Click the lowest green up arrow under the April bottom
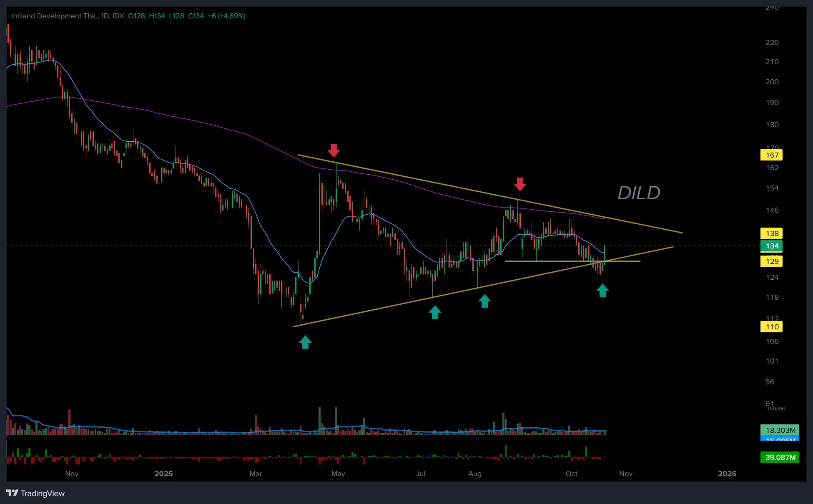 [305, 342]
